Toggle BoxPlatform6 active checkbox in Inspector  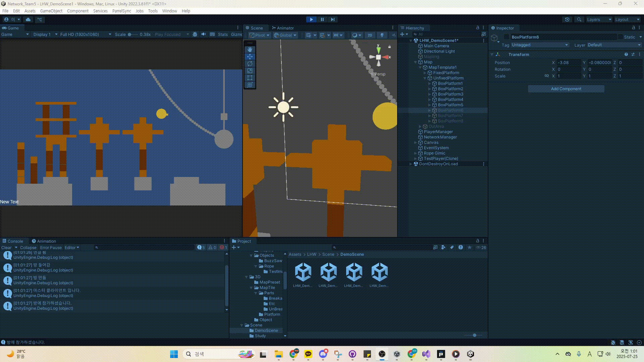(506, 37)
